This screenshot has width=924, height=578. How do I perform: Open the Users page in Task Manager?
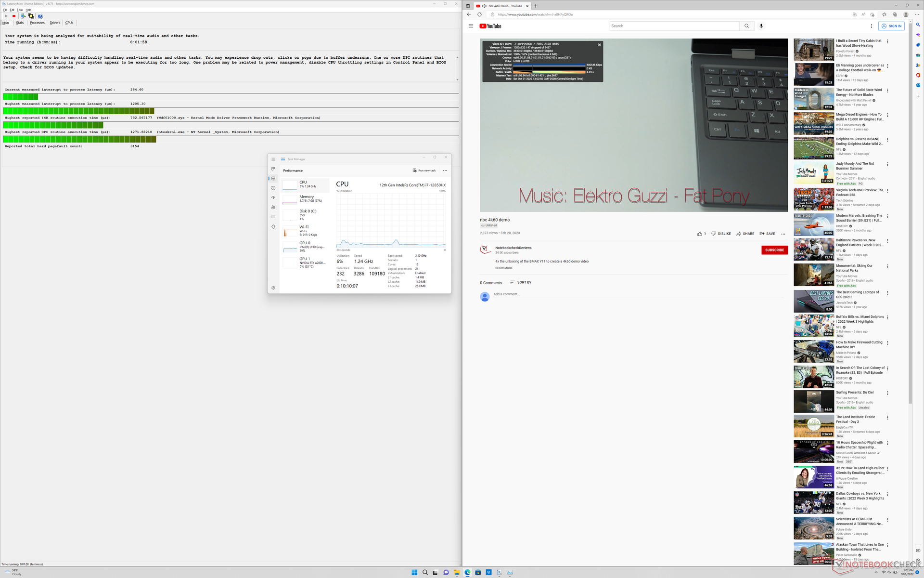coord(273,207)
